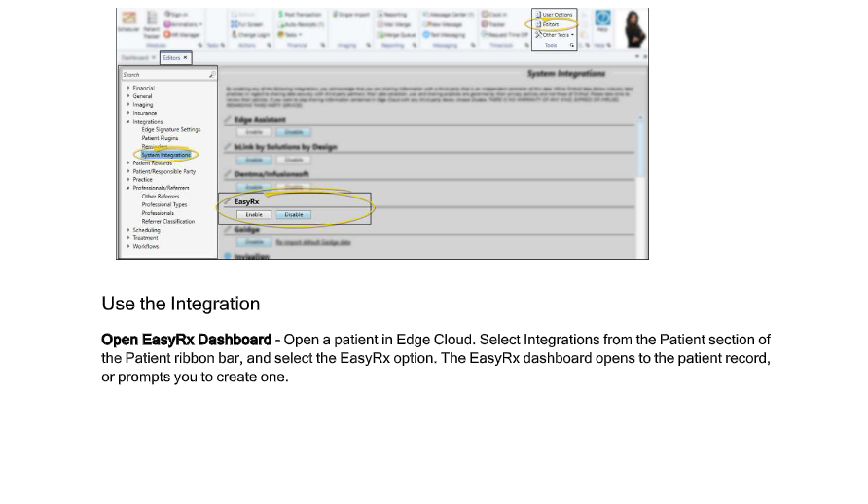Select the Professionals tree item
This screenshot has height=504, width=868.
[x=158, y=213]
